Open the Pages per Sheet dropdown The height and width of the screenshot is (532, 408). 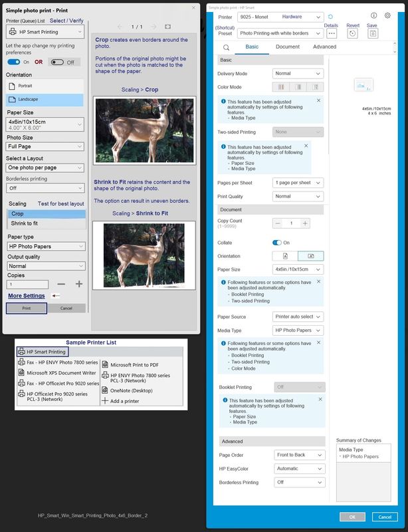click(298, 183)
